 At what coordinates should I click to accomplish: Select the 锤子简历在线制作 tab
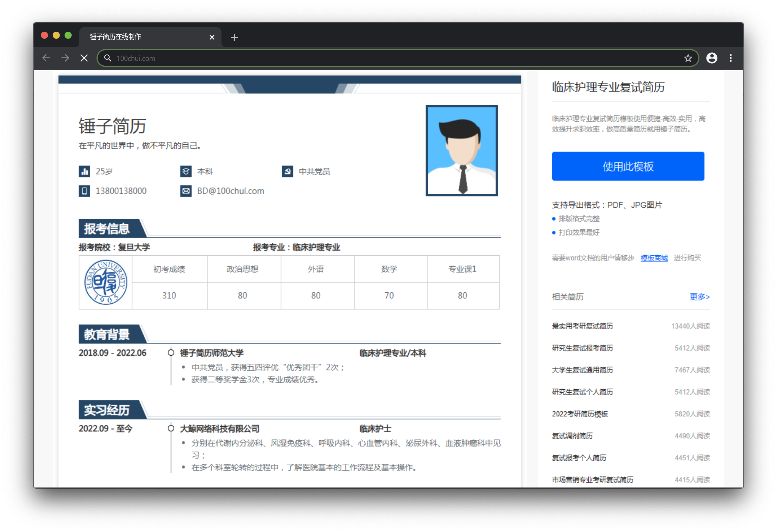150,37
